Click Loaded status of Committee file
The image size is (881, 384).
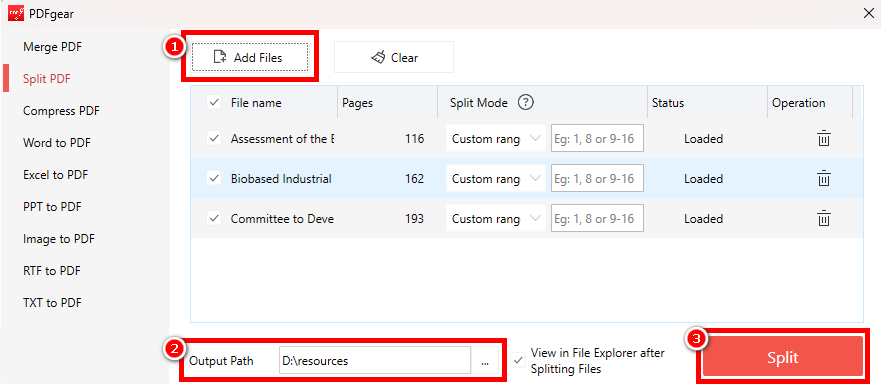[x=703, y=218]
